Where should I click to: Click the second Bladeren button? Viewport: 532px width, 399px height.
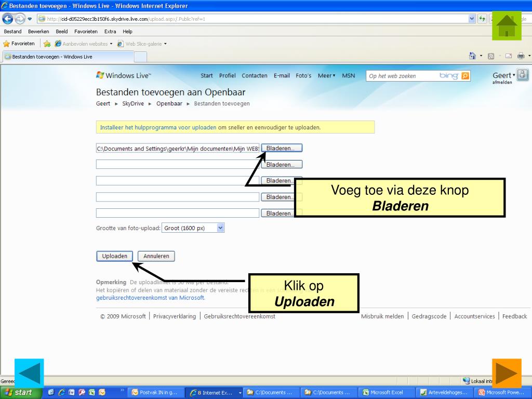(x=282, y=165)
